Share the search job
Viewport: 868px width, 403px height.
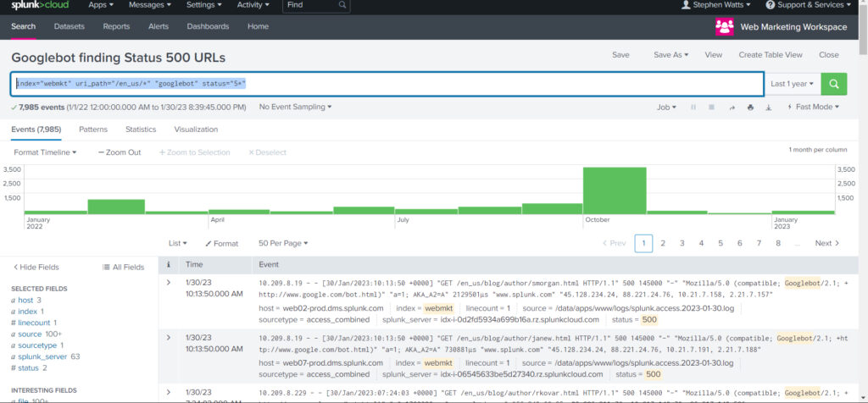(730, 108)
